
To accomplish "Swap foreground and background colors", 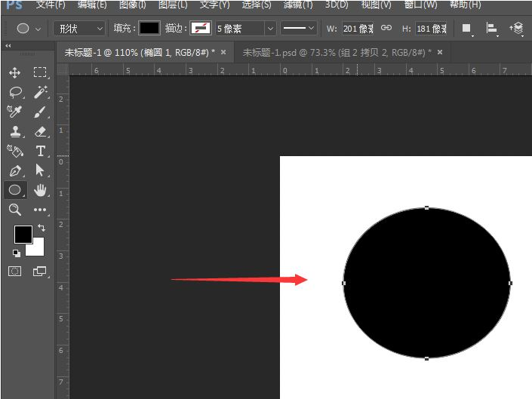I will [41, 228].
